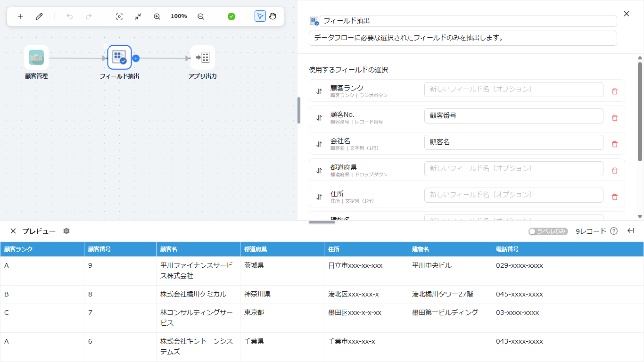Open the ellipsis menu above フィールド抽出 node
644x362 pixels.
tap(105, 46)
